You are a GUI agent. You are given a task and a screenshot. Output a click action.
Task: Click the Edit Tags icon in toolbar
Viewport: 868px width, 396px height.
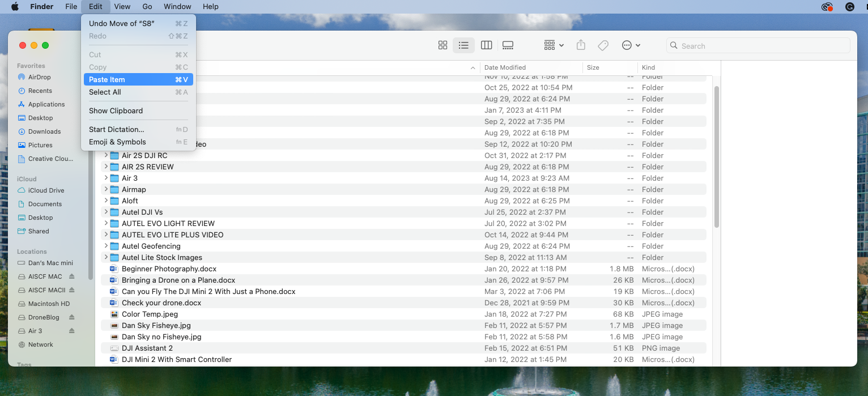pyautogui.click(x=603, y=45)
